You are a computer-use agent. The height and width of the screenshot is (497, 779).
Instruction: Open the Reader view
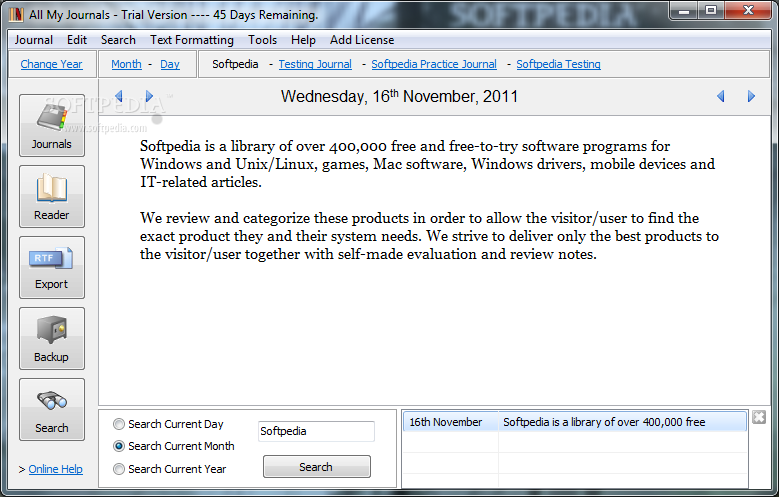tap(52, 196)
